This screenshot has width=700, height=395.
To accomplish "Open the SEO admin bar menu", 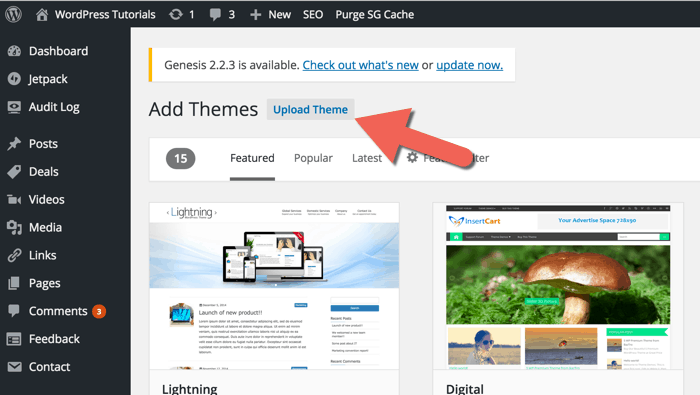I will point(313,15).
